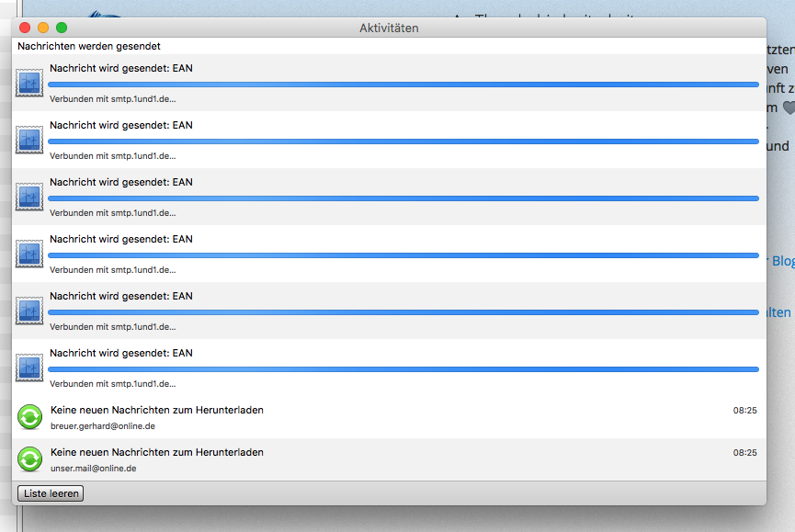Select fifth 'Nachricht wird gesendet: EAN' title
This screenshot has width=795, height=532.
click(121, 297)
